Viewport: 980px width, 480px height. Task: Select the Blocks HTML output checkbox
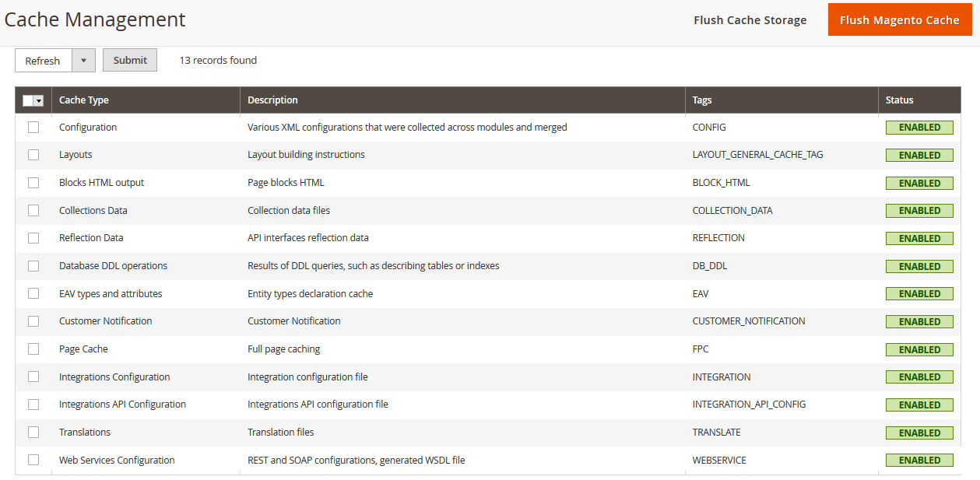tap(33, 183)
